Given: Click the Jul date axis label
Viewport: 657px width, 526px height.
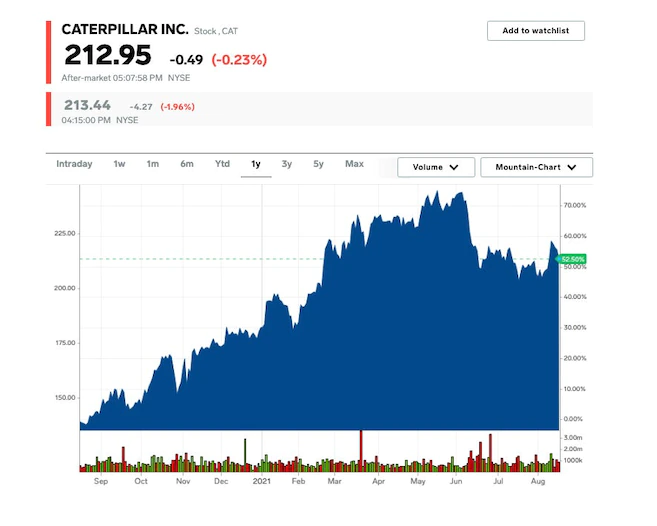Looking at the screenshot, I should click(498, 481).
